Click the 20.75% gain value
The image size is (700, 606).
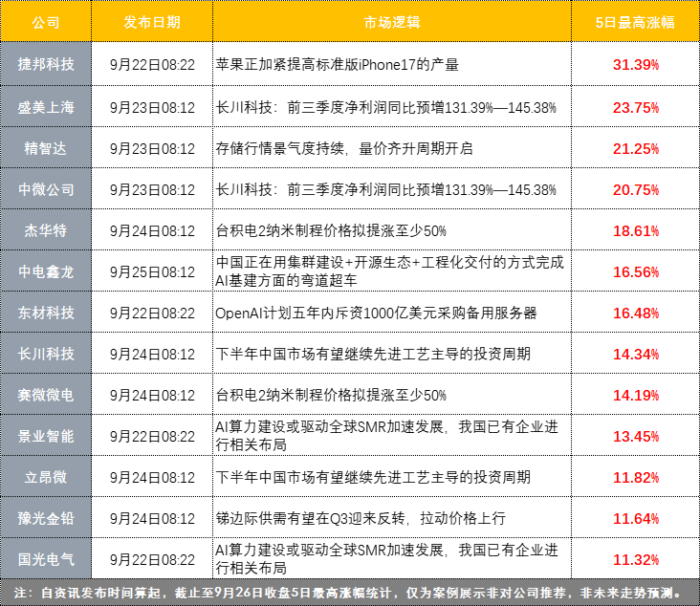coord(636,189)
